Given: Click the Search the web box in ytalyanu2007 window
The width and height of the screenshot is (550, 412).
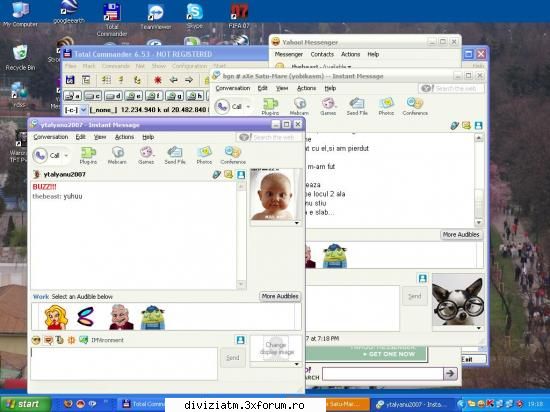Looking at the screenshot, I should point(269,137).
